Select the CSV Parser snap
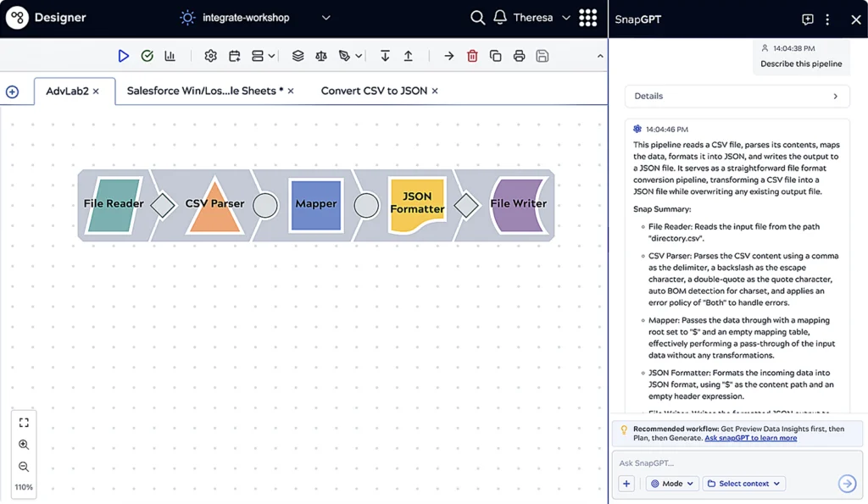 (x=214, y=204)
